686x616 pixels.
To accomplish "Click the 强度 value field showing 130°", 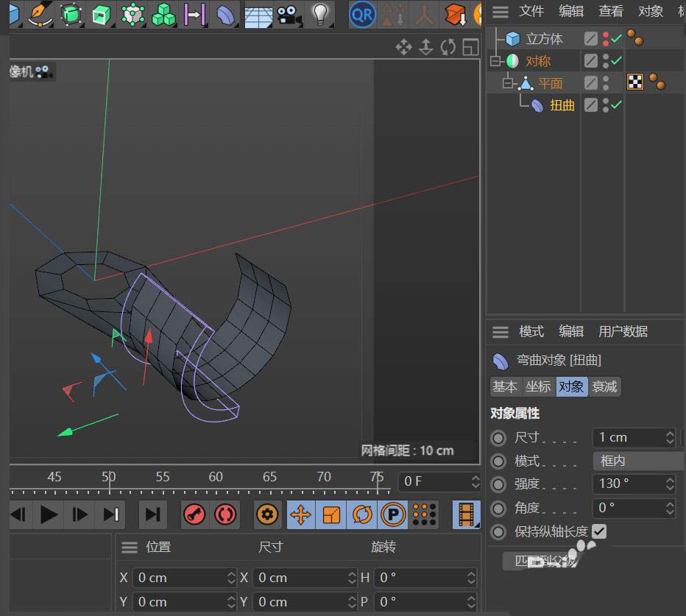I will [x=627, y=484].
